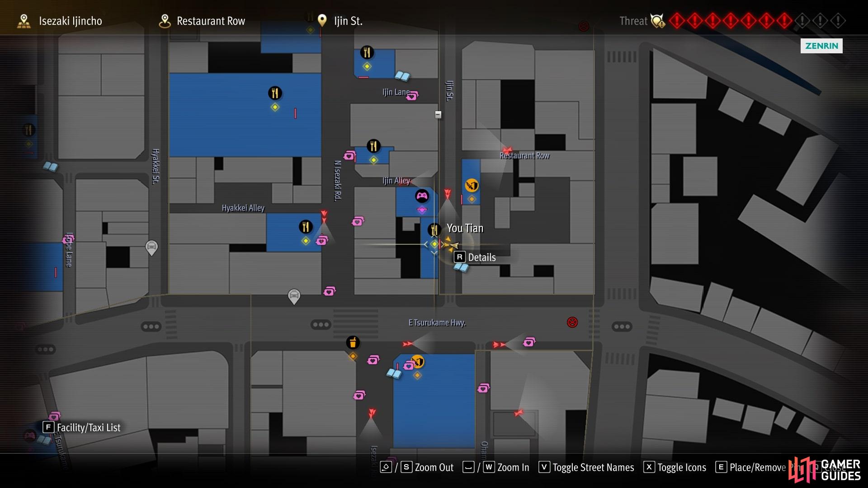Click pink camera icon right of E Tsurukame Hwy
The height and width of the screenshot is (488, 868).
[x=529, y=343]
